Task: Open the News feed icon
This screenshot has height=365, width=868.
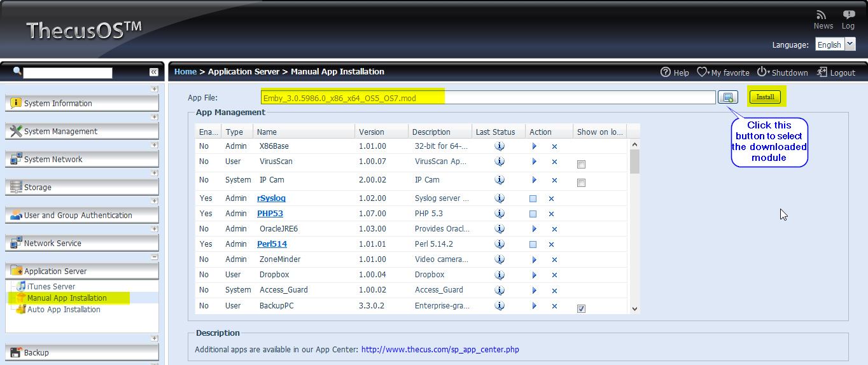Action: [821, 15]
